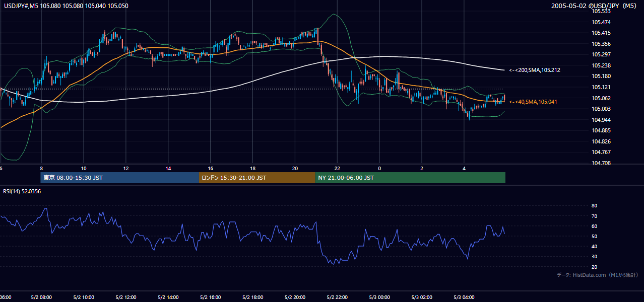Click price axis value 105.003
The height and width of the screenshot is (302, 644).
click(x=601, y=109)
